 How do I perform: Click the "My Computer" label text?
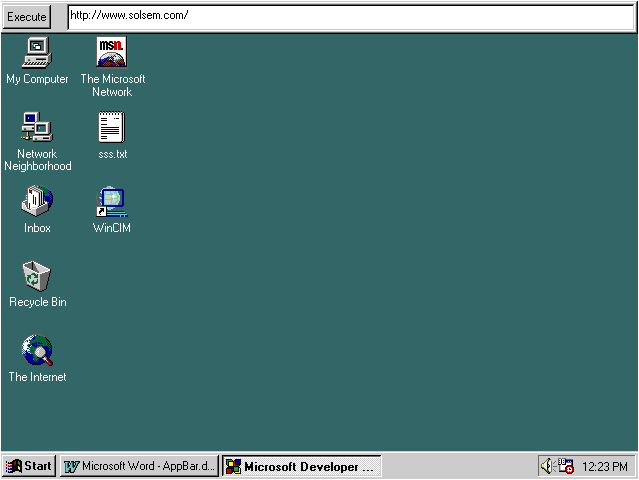tap(38, 79)
